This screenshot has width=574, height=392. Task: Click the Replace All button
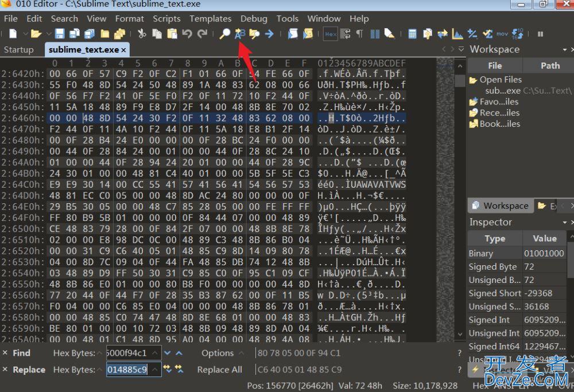(220, 370)
